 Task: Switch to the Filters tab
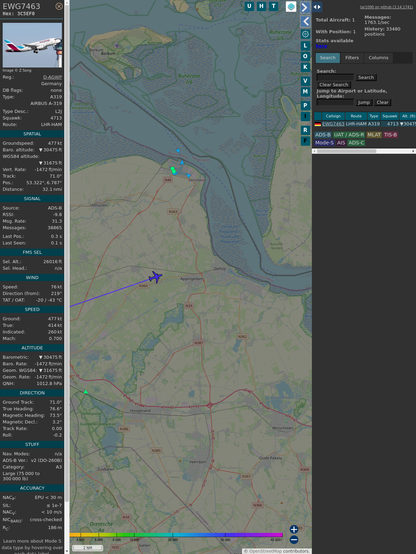352,58
